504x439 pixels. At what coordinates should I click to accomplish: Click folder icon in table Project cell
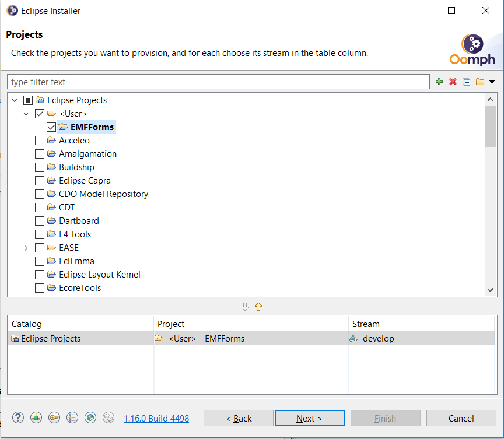[159, 338]
